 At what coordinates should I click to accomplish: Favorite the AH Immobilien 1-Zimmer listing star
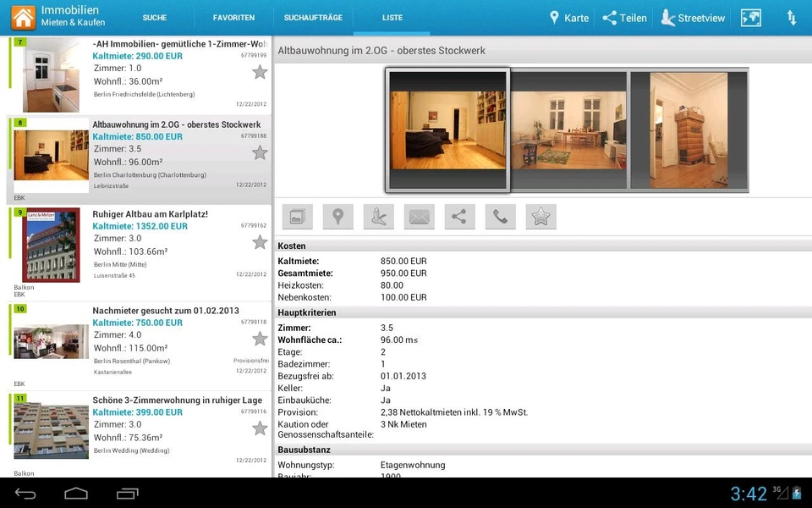[x=260, y=72]
